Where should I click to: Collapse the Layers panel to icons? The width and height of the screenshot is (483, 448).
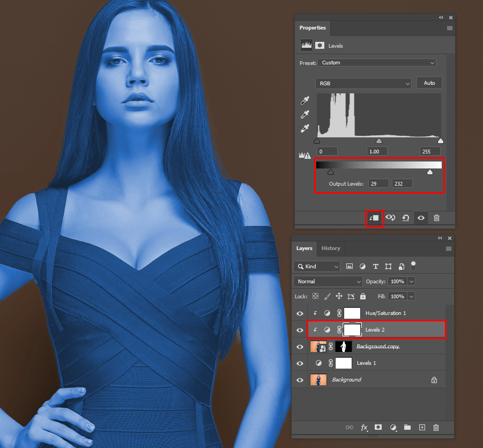[440, 238]
